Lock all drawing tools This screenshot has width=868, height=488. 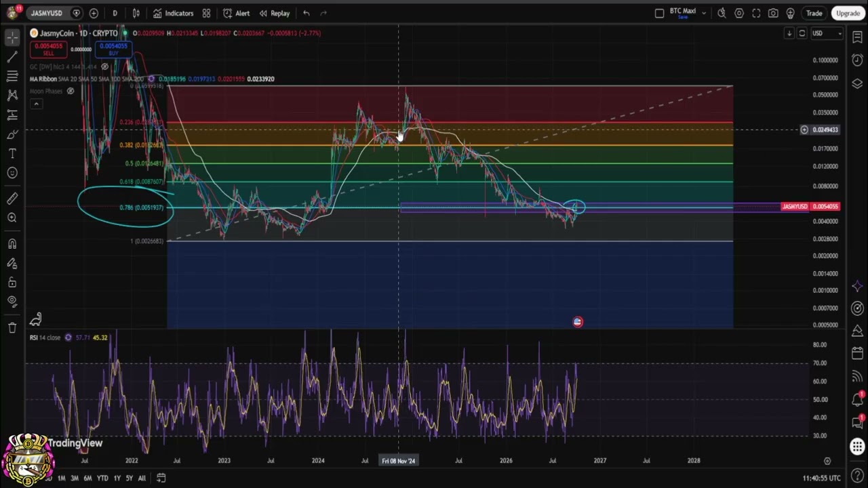(x=12, y=282)
